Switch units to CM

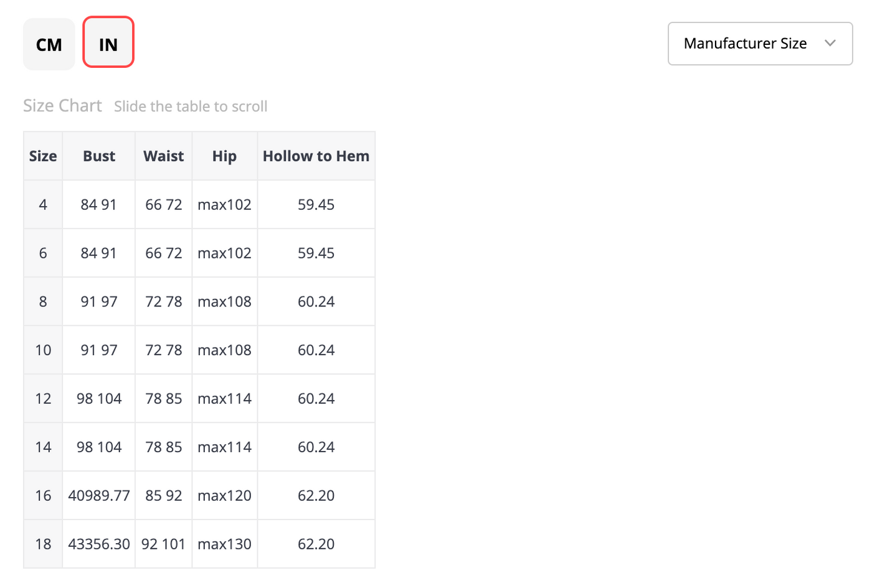click(49, 44)
